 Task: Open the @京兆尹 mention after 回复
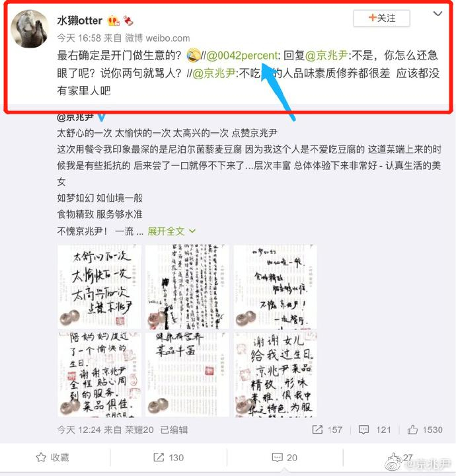326,56
